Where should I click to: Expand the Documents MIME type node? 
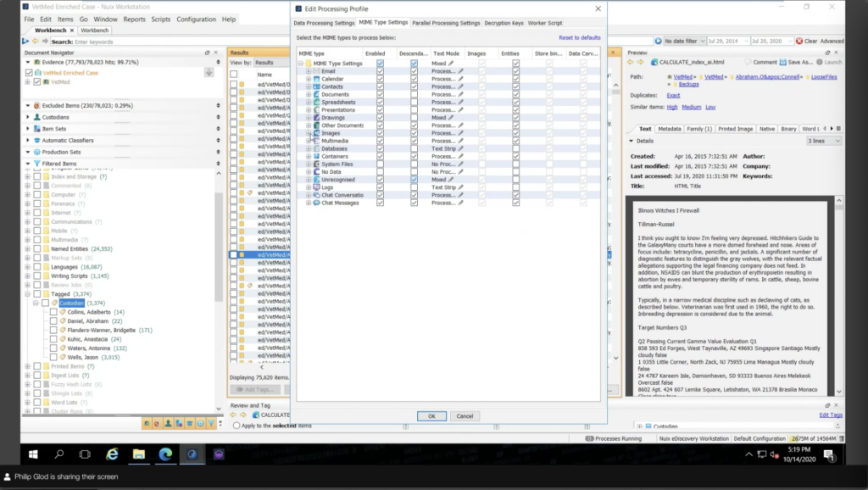coord(309,94)
